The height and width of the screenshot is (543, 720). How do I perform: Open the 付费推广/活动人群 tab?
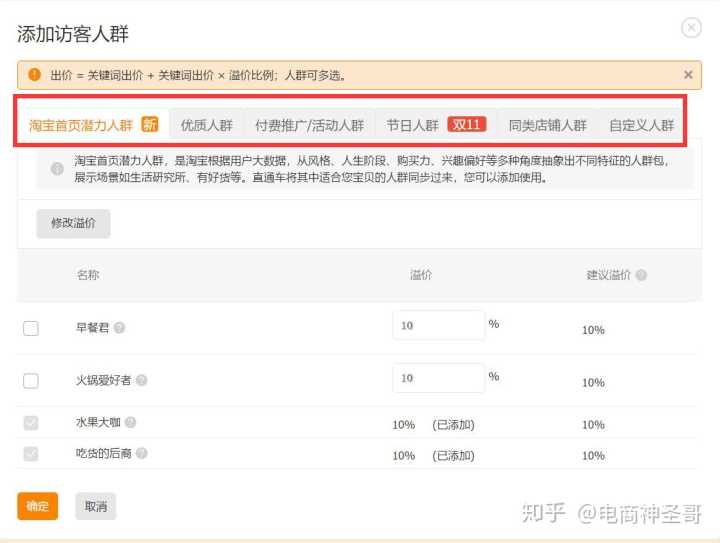(309, 125)
